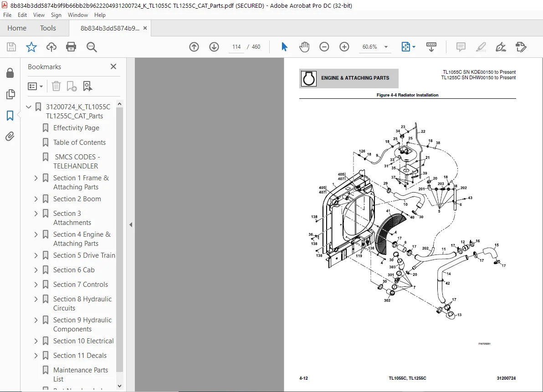This screenshot has height=392, width=543.
Task: Add a comment note
Action: (x=461, y=47)
